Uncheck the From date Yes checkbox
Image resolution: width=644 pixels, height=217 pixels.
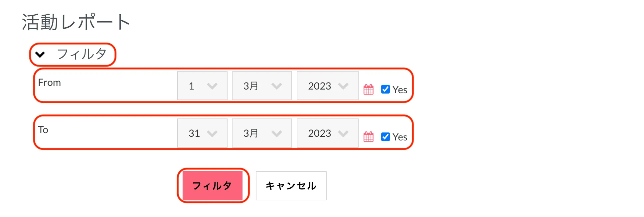pyautogui.click(x=385, y=89)
